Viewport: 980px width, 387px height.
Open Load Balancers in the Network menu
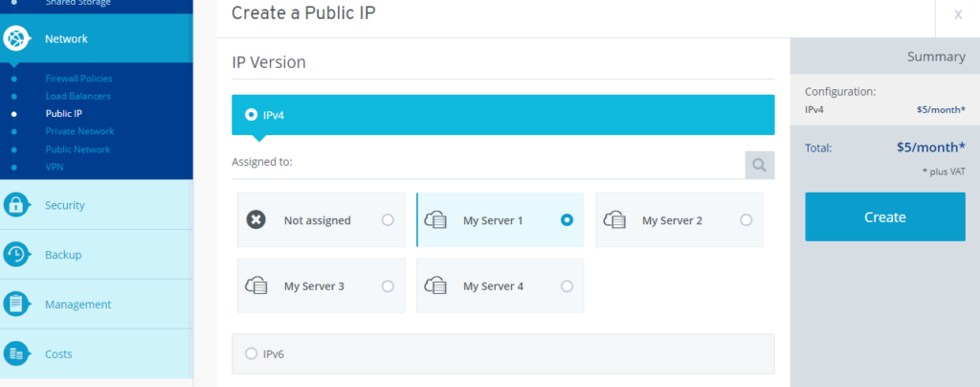point(78,97)
